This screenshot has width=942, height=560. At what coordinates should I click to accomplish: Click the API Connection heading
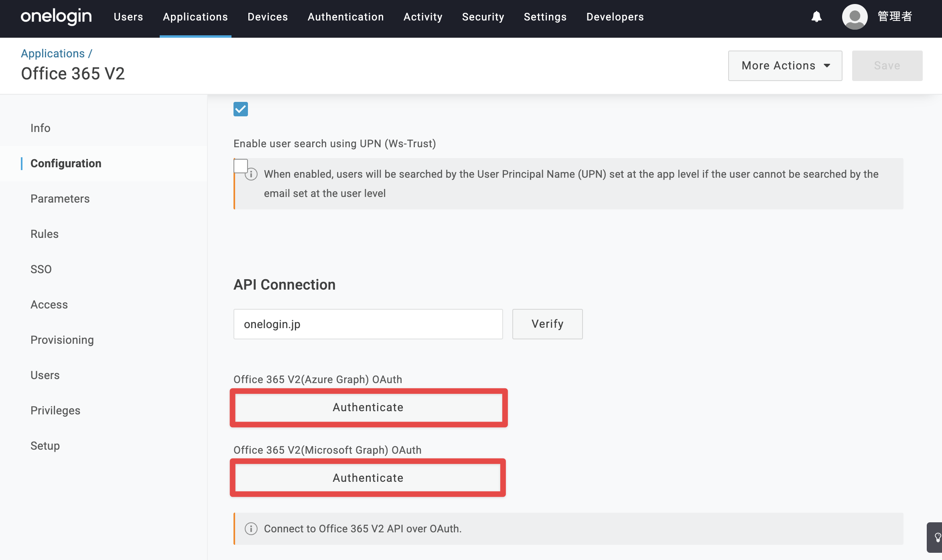click(284, 285)
